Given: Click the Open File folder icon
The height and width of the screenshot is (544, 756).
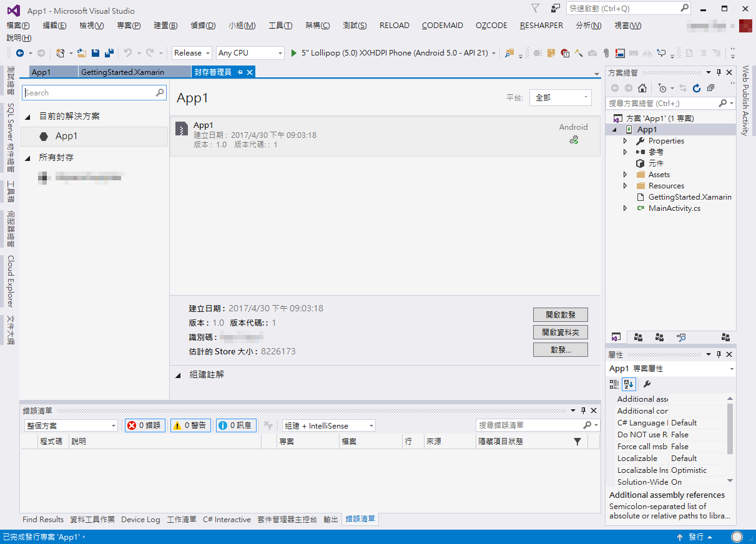Looking at the screenshot, I should click(x=82, y=53).
